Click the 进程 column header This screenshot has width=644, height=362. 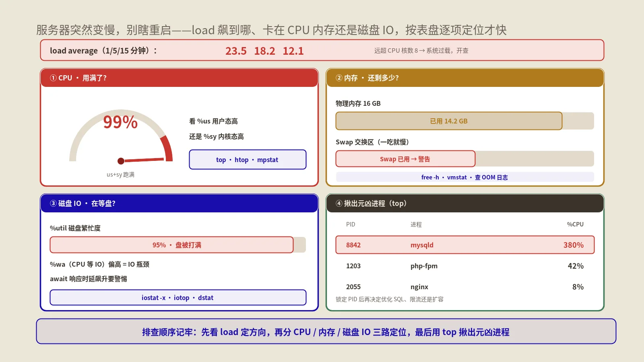[416, 224]
